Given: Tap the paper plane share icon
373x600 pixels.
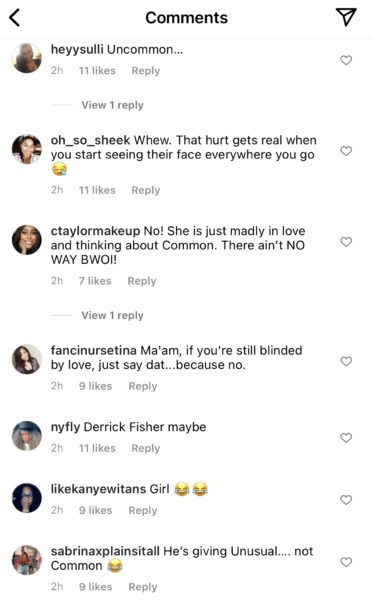Looking at the screenshot, I should click(346, 17).
